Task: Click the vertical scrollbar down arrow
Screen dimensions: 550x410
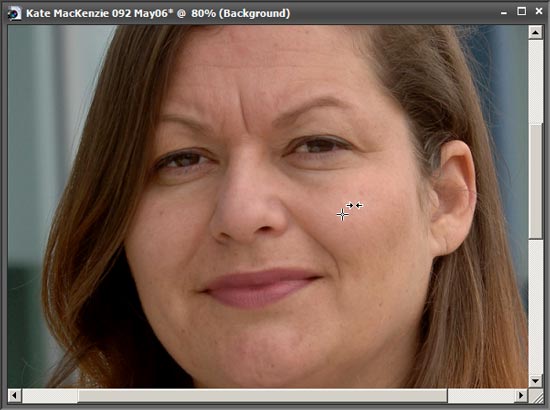Action: pyautogui.click(x=535, y=381)
